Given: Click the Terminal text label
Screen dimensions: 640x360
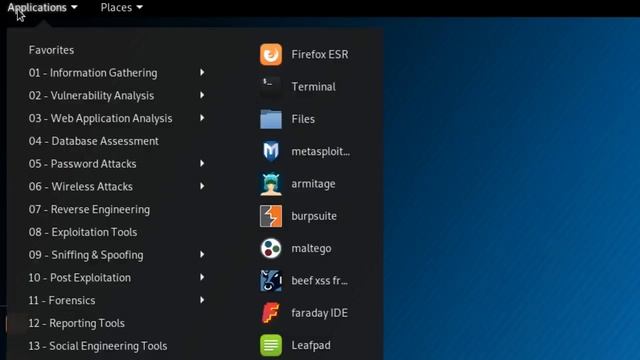Looking at the screenshot, I should coord(313,87).
